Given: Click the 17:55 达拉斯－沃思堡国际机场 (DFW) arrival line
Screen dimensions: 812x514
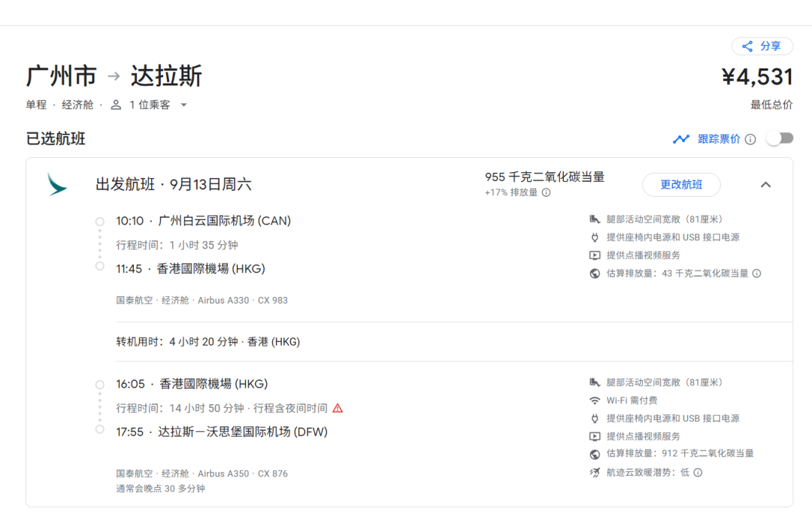Looking at the screenshot, I should (222, 432).
